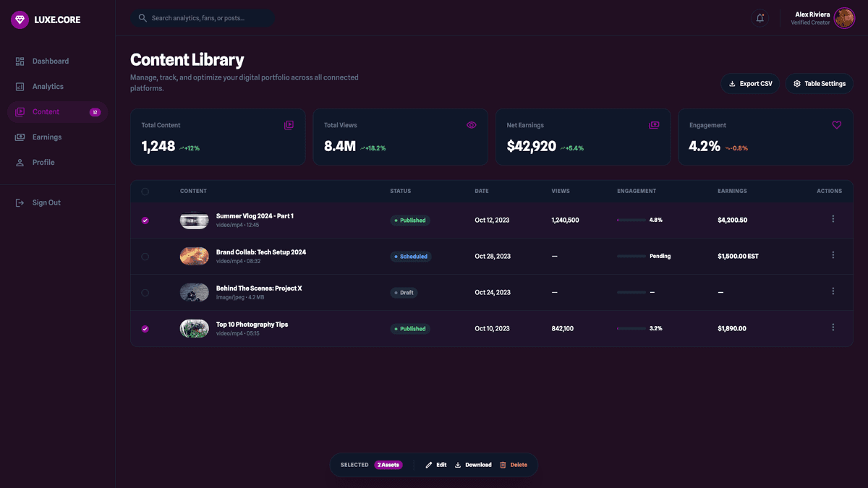Screen dimensions: 868x488
Task: Check the Behind The Scenes: Project X row
Action: click(145, 292)
